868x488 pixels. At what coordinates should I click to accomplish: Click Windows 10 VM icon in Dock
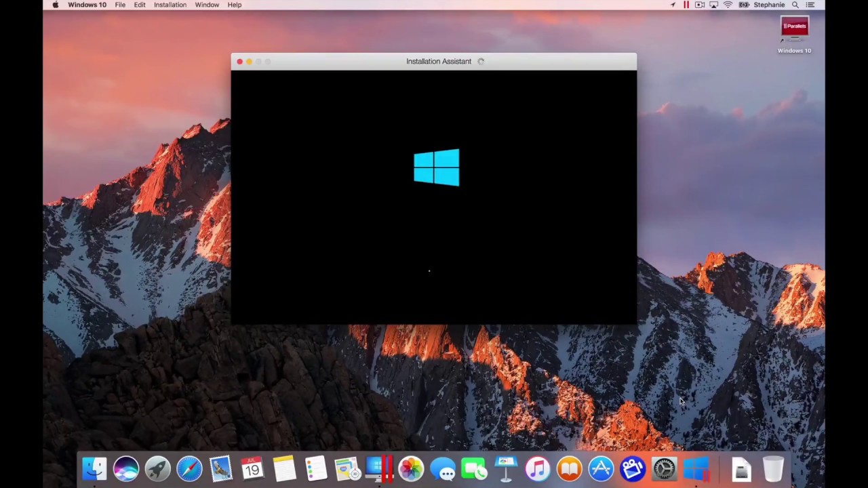click(x=696, y=469)
